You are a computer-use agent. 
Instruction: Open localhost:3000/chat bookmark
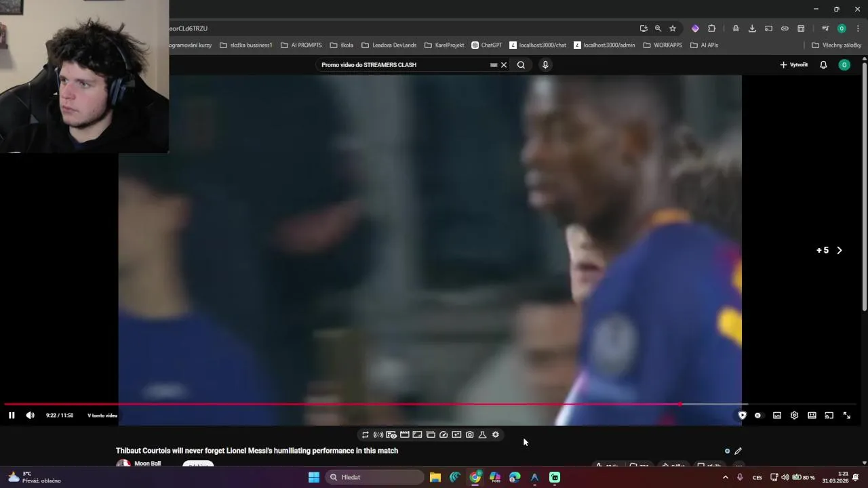[x=538, y=45]
